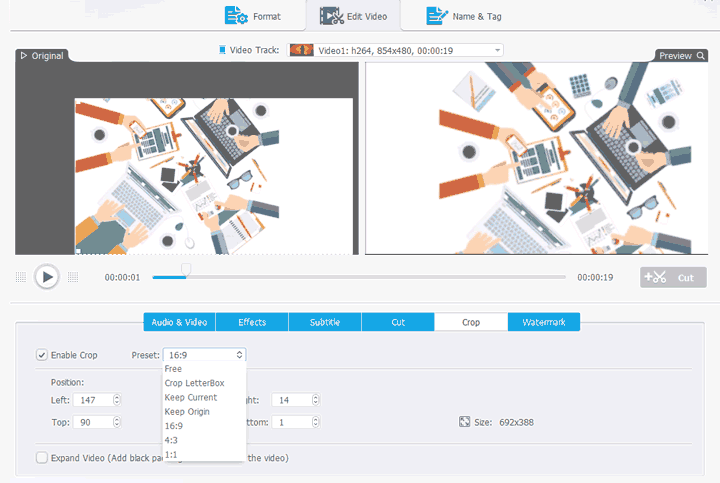
Task: Switch to the Format tab
Action: [x=253, y=16]
